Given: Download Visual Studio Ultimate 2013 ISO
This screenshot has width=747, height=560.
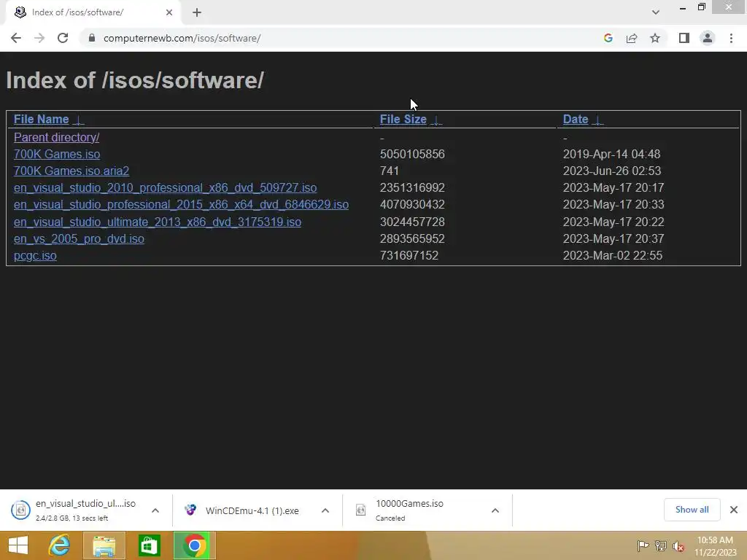Looking at the screenshot, I should click(158, 222).
